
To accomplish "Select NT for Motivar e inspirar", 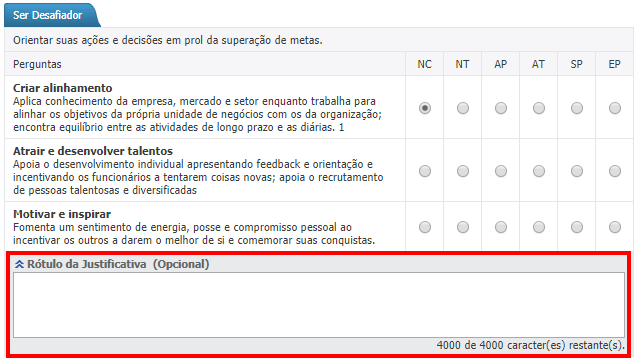I will coord(463,227).
